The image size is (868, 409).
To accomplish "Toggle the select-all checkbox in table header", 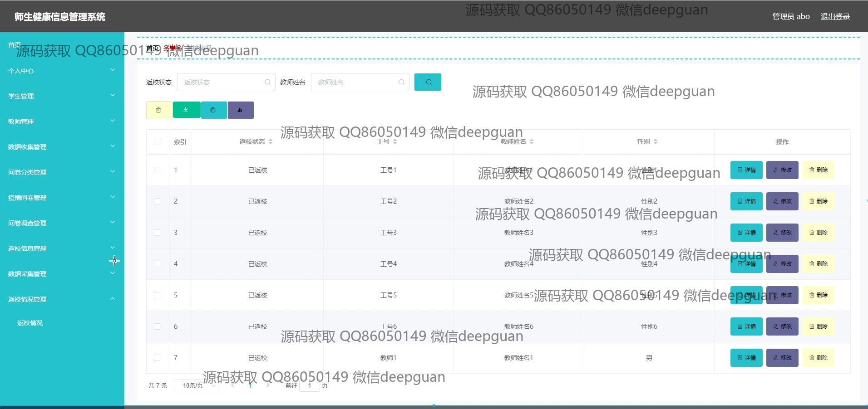I will point(158,142).
